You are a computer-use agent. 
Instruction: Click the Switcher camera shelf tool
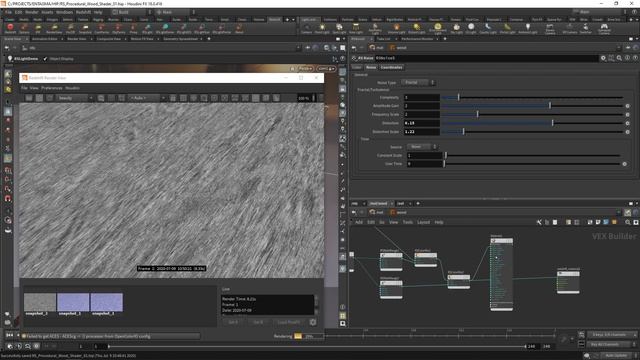[586, 28]
